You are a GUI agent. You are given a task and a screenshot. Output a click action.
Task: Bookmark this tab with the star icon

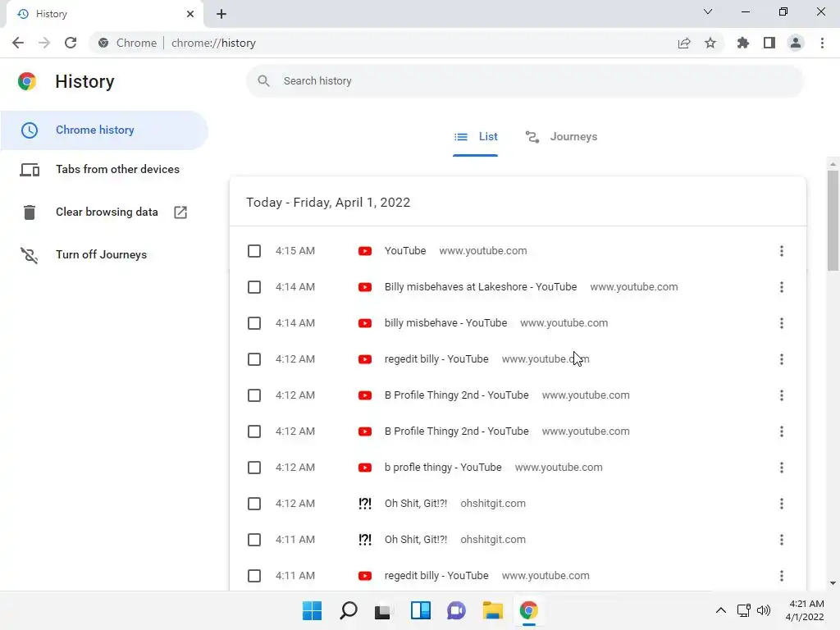coord(710,43)
